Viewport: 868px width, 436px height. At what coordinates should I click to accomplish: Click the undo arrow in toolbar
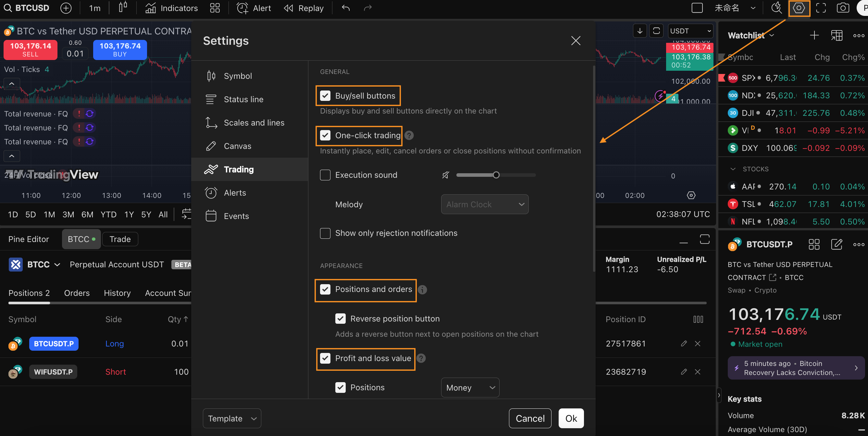[345, 8]
